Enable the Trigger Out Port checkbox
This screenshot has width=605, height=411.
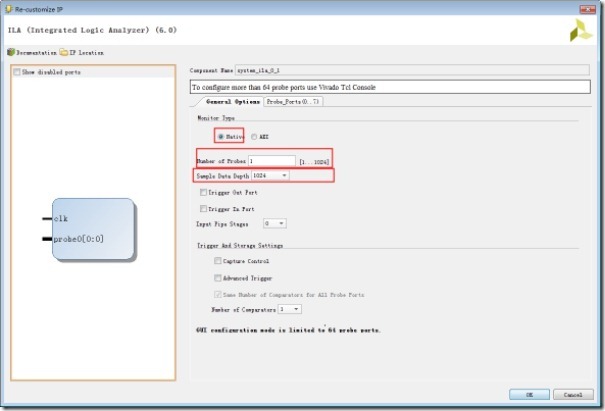(203, 192)
